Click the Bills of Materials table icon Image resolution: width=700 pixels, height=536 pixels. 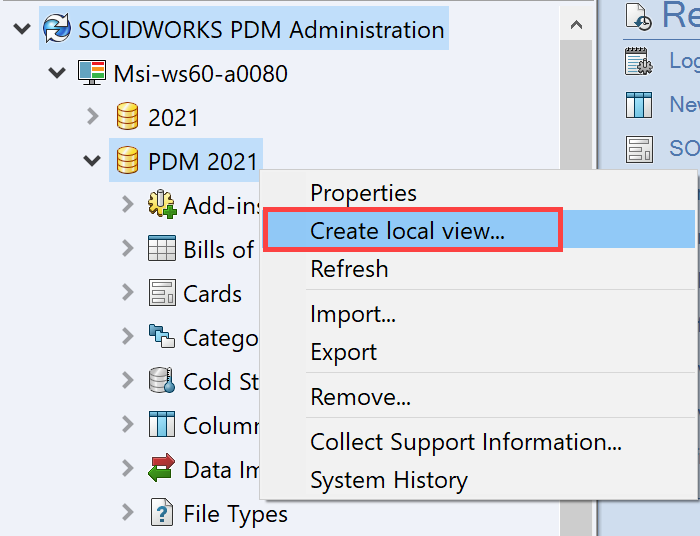pos(162,249)
